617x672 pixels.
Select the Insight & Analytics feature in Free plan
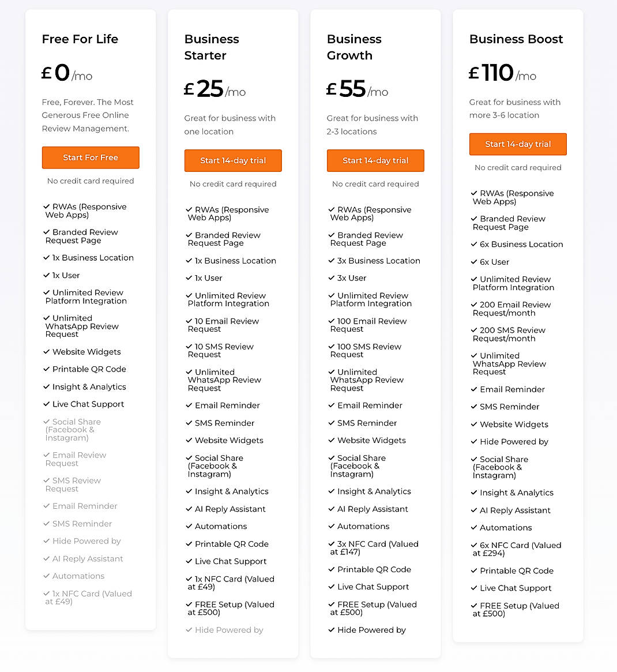click(x=89, y=387)
